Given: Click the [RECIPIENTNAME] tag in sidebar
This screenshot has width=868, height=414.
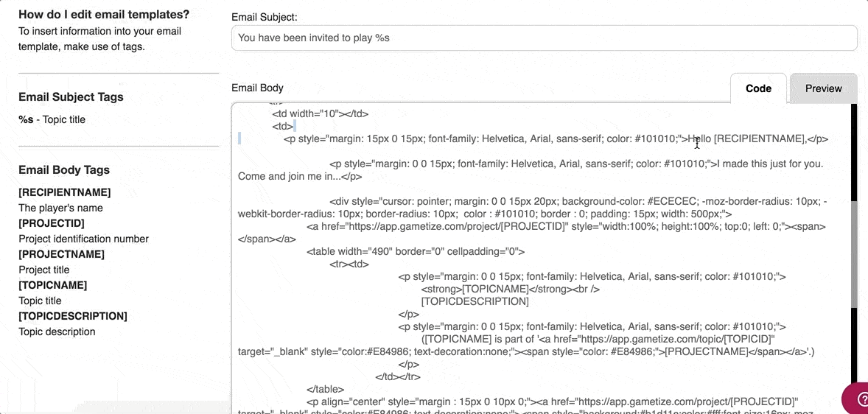Looking at the screenshot, I should point(65,192).
